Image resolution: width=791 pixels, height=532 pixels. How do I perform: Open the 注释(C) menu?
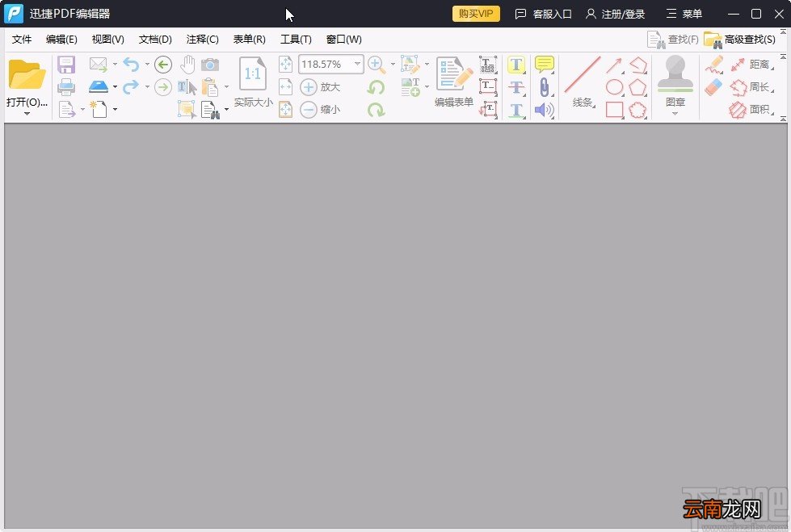coord(202,40)
